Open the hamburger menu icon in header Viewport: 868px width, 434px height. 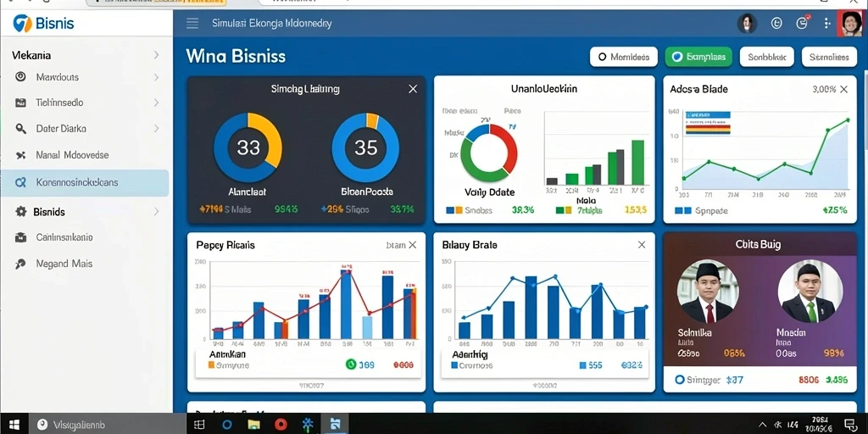click(x=192, y=23)
